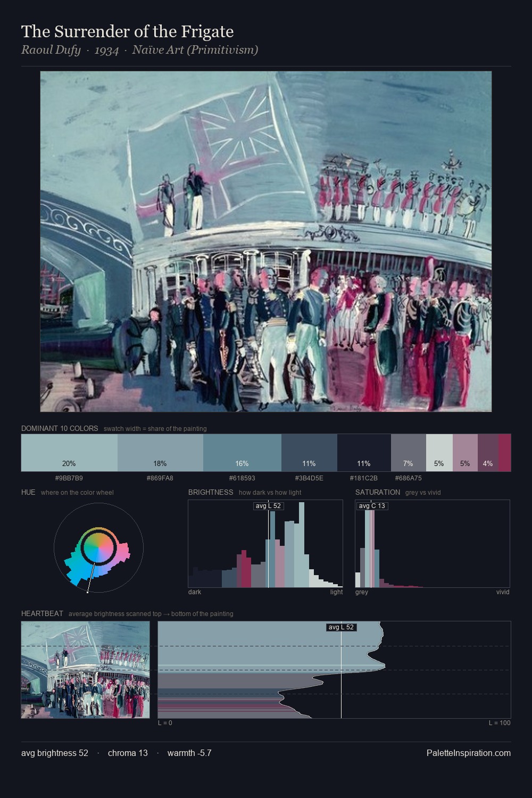Click hex code #686A75 label
The image size is (532, 798).
tap(409, 478)
